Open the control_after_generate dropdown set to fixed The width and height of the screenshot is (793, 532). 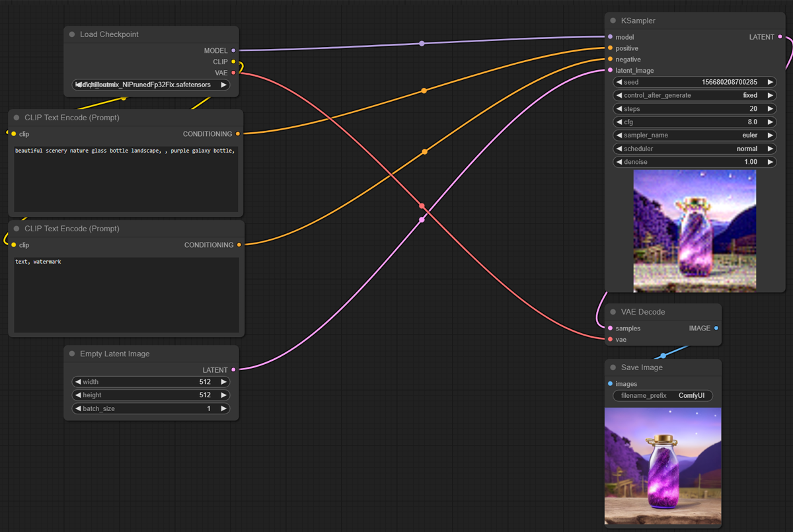click(x=694, y=95)
